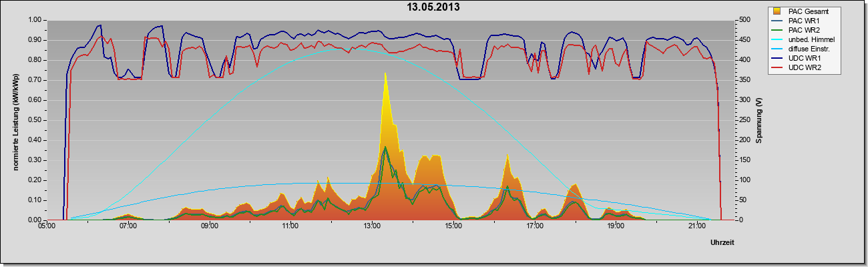
Task: Select the PAC WR2 legend entry
Action: [x=804, y=30]
